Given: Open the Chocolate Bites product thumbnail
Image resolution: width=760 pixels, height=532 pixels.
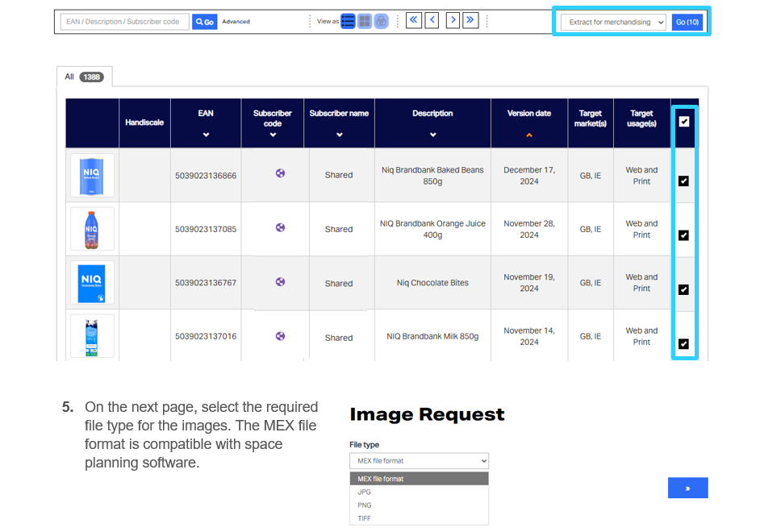Looking at the screenshot, I should tap(92, 283).
